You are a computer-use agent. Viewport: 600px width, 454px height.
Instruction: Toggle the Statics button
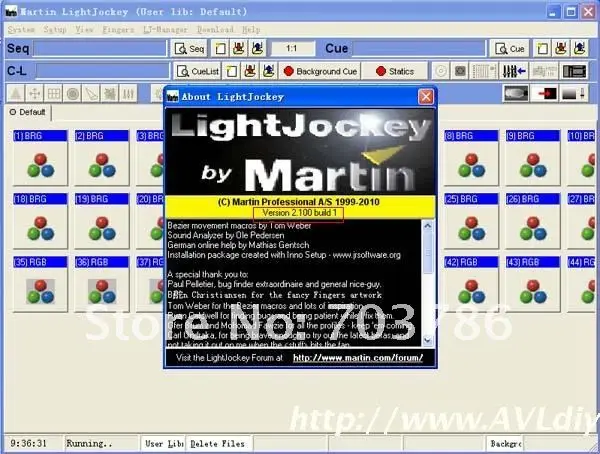pos(395,71)
